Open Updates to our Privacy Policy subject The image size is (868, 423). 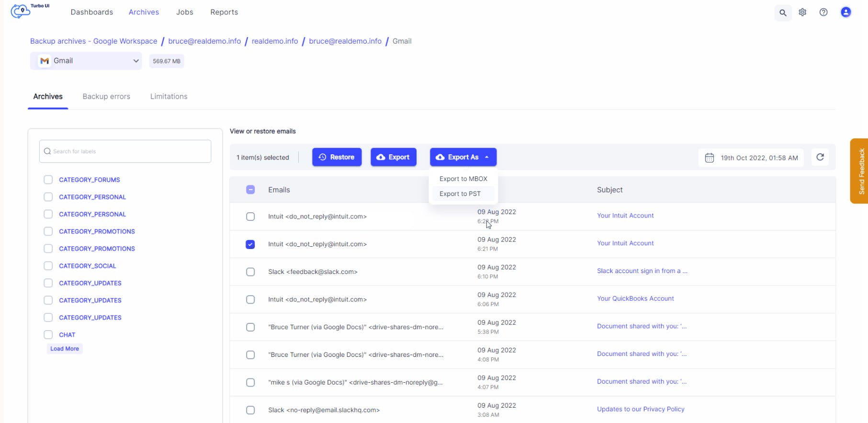(x=641, y=409)
